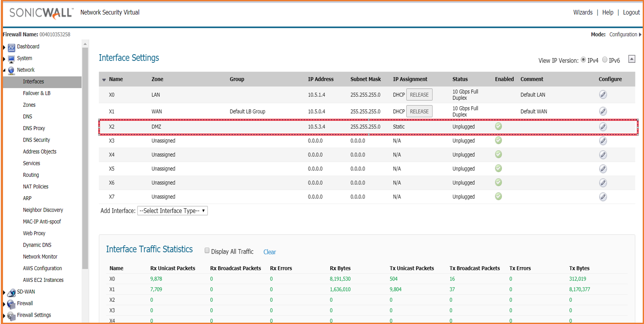Check the Display All Traffic checkbox
644x324 pixels.
(207, 251)
